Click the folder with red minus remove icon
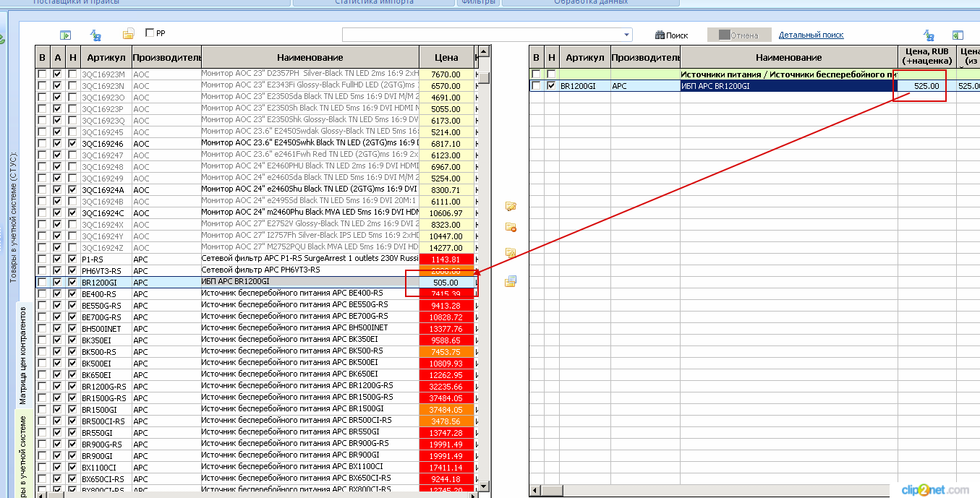This screenshot has width=980, height=498. pyautogui.click(x=511, y=228)
